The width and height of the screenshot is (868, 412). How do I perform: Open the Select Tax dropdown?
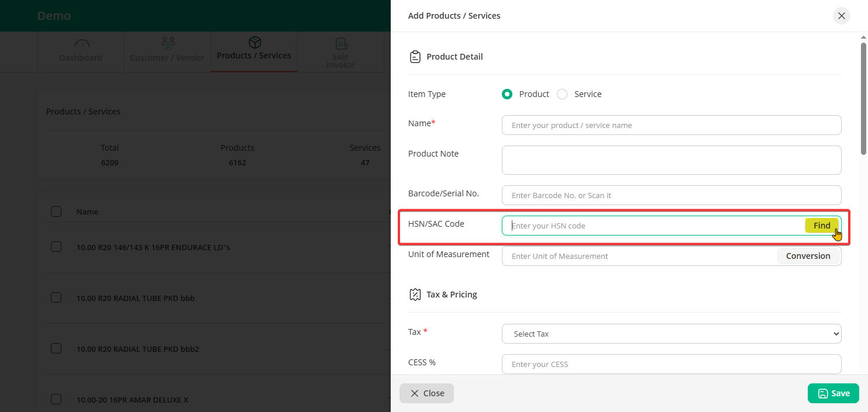click(x=671, y=334)
